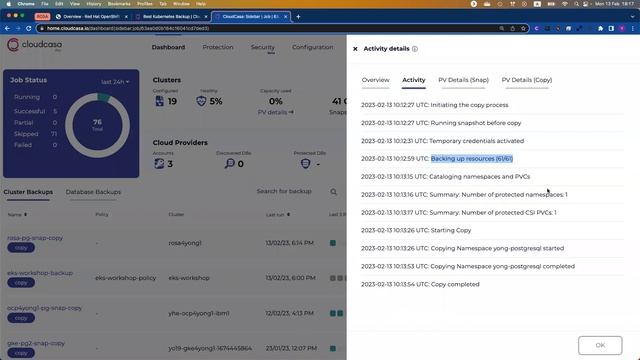The height and width of the screenshot is (360, 640).
Task: Bookmark this page with the star icon
Action: click(x=523, y=28)
